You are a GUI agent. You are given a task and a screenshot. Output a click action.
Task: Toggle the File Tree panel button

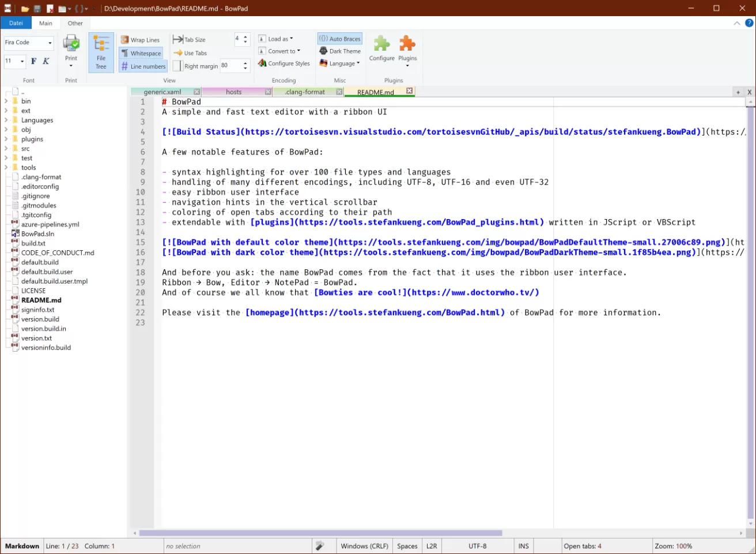pos(101,52)
